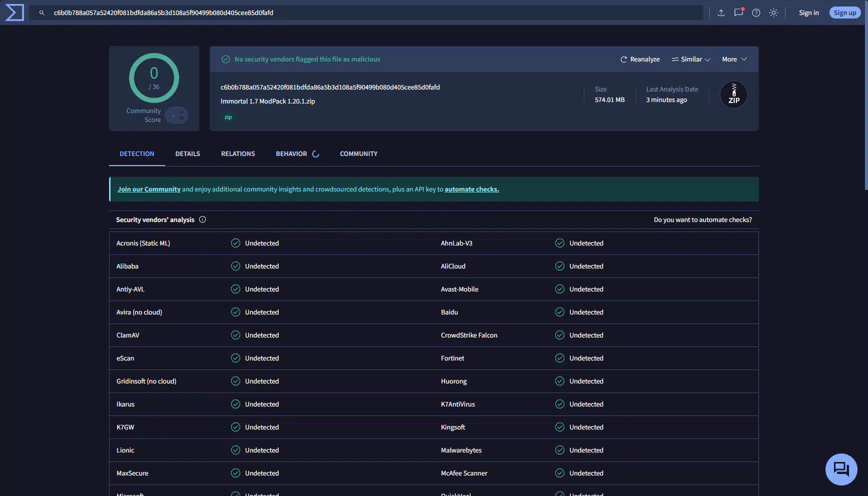Open the help question mark icon
This screenshot has width=868, height=496.
tap(756, 13)
